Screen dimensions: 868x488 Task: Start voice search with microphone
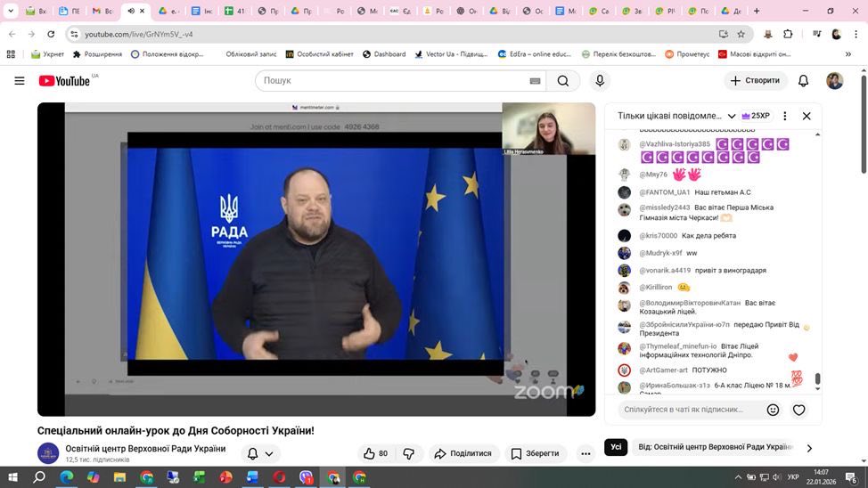pyautogui.click(x=600, y=81)
